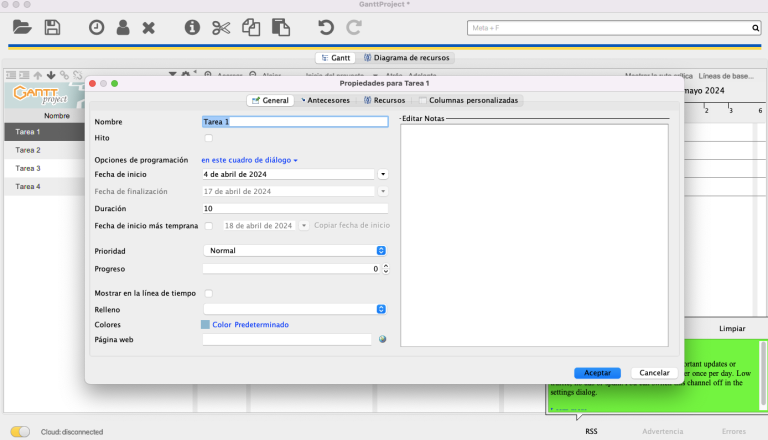Click the globe icon beside Página web
The width and height of the screenshot is (768, 440).
(382, 339)
